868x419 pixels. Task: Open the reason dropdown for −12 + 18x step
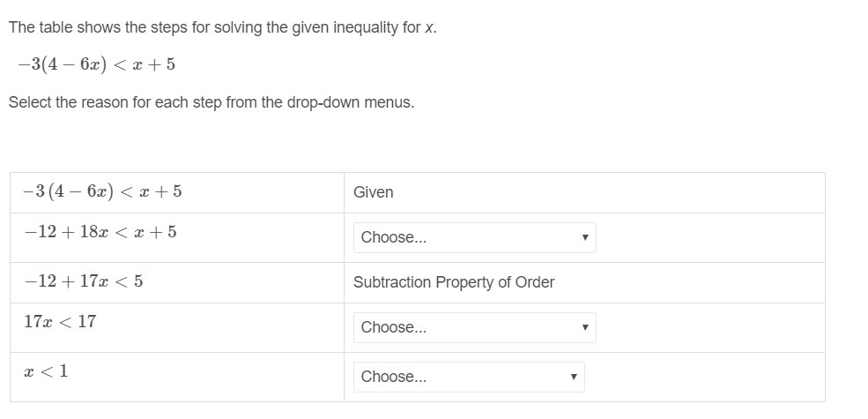pyautogui.click(x=474, y=238)
